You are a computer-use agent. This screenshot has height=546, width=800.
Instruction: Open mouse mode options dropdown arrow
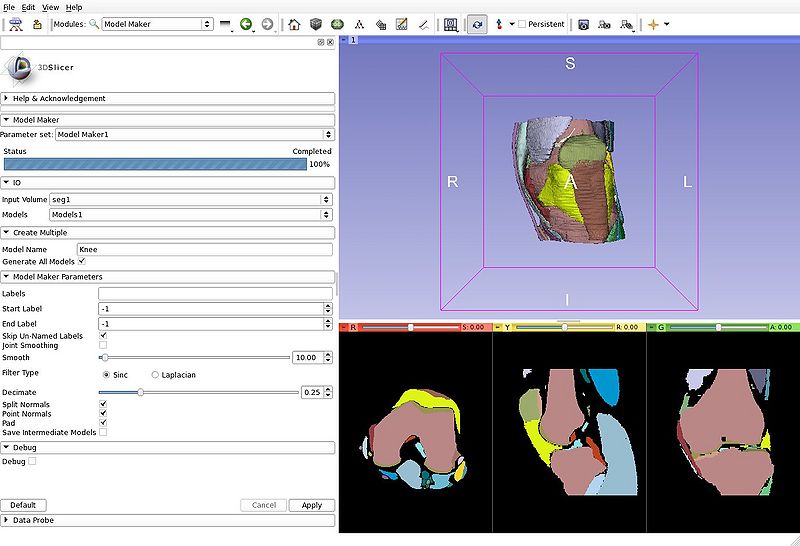coord(512,24)
